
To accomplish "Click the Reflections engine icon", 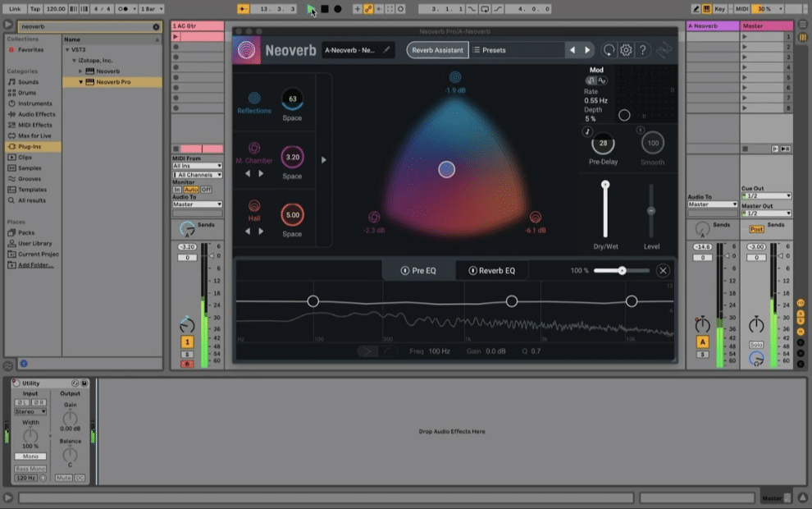I will (x=253, y=98).
